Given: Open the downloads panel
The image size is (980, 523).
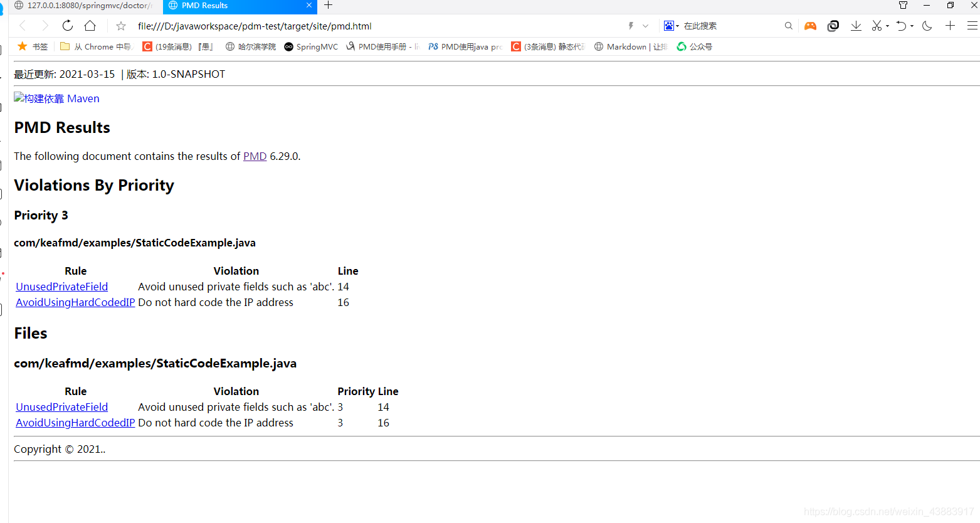Looking at the screenshot, I should (856, 26).
